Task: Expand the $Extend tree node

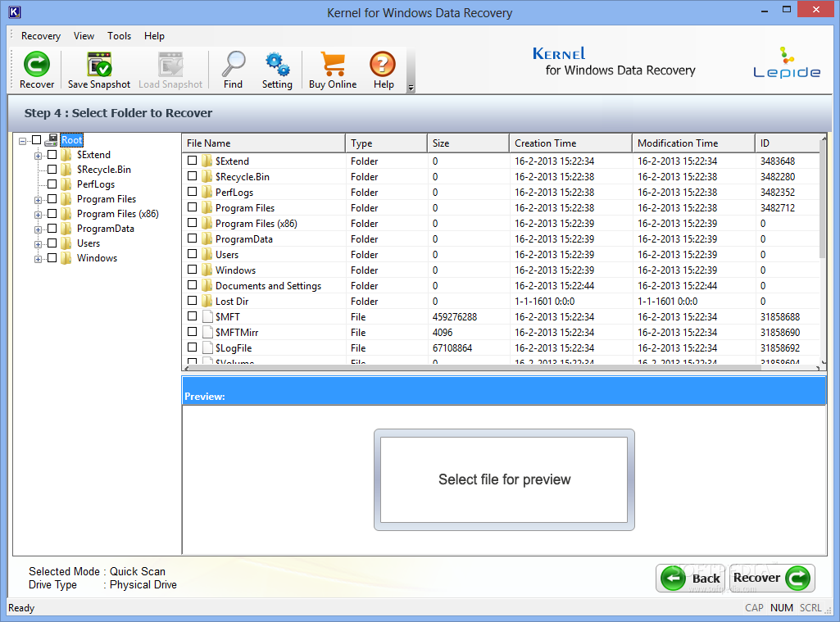Action: pyautogui.click(x=38, y=156)
